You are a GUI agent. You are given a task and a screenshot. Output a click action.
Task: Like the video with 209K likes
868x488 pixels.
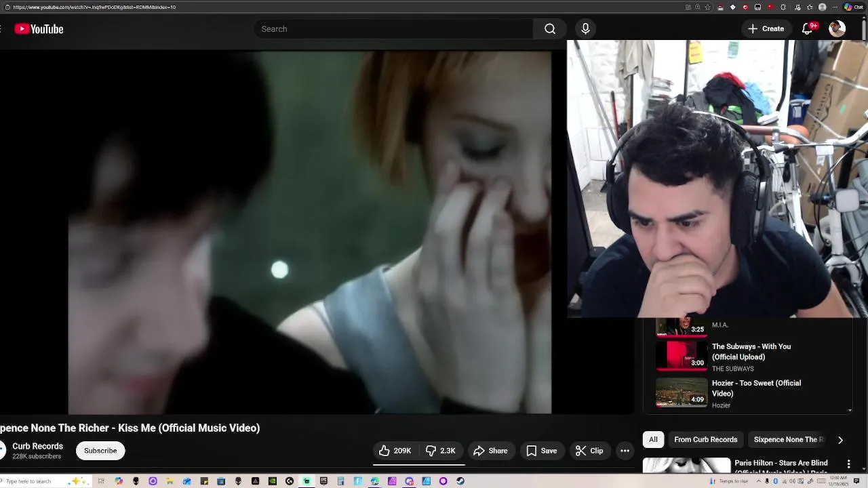pyautogui.click(x=395, y=451)
